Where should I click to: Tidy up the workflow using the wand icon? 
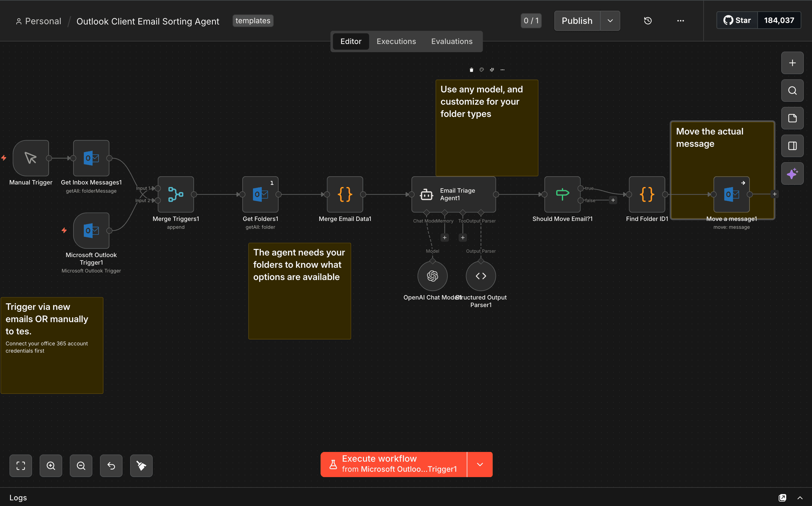pos(141,465)
